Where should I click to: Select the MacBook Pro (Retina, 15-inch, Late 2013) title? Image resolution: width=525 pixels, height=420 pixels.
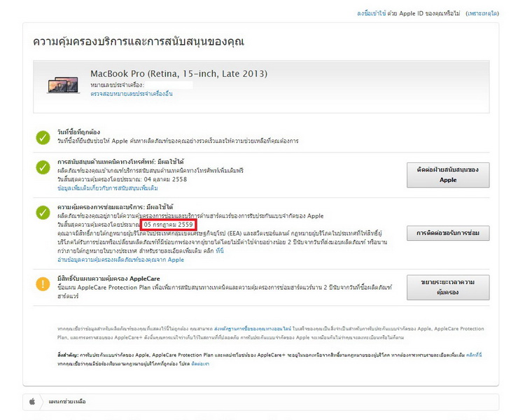pos(178,73)
